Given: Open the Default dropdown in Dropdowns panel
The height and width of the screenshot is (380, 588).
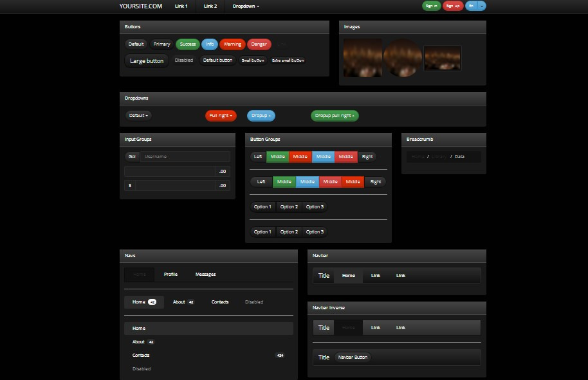Looking at the screenshot, I should click(138, 116).
